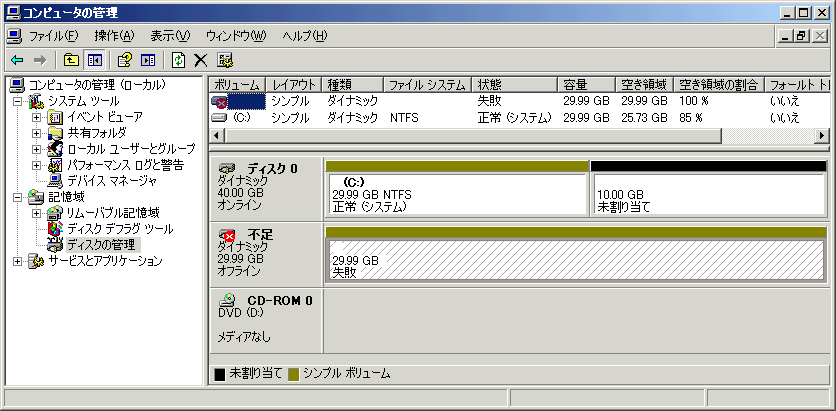Click the 25.73 GB free space cell
The width and height of the screenshot is (836, 411).
pos(644,117)
